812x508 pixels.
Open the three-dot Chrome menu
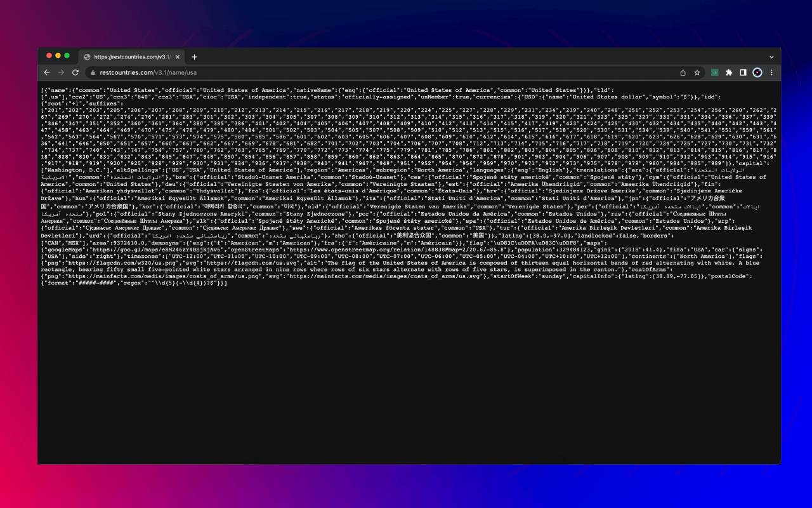(x=771, y=73)
